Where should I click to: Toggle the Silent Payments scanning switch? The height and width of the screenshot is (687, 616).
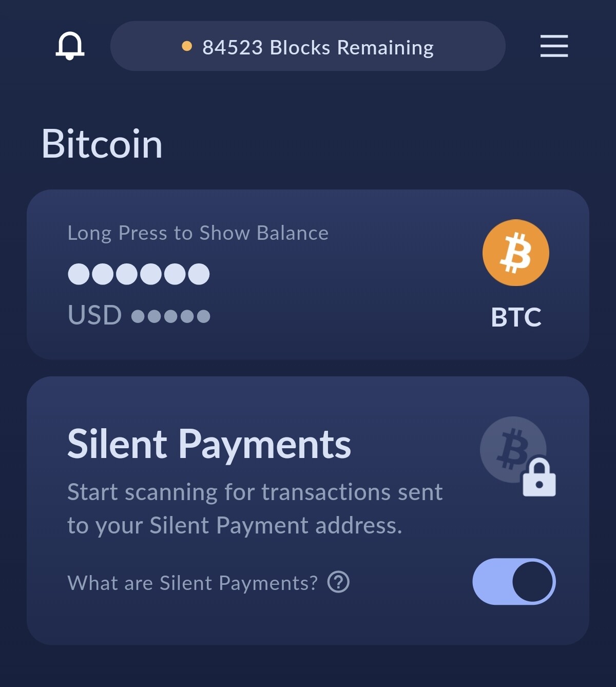[514, 582]
